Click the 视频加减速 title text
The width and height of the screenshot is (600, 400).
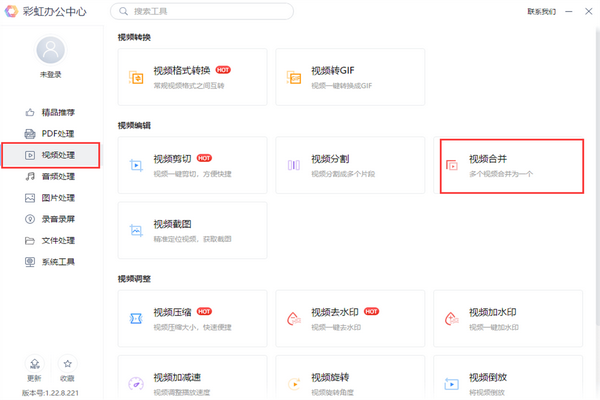tap(177, 377)
